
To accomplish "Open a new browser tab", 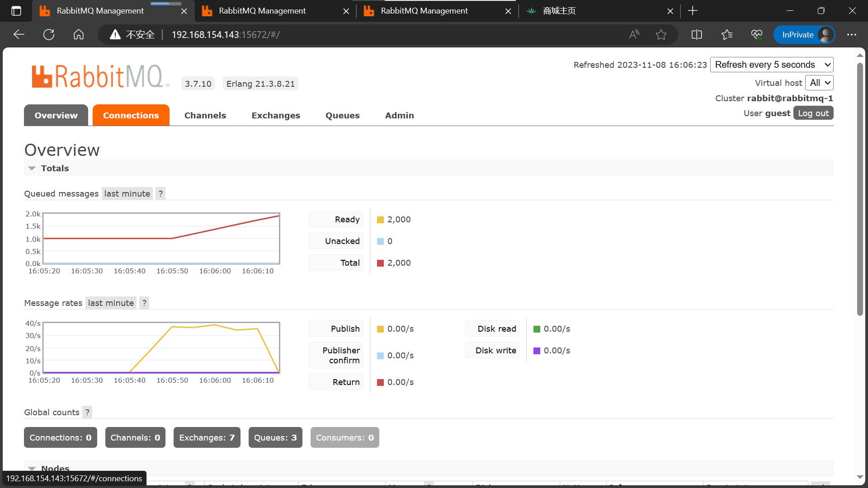I will tap(693, 11).
